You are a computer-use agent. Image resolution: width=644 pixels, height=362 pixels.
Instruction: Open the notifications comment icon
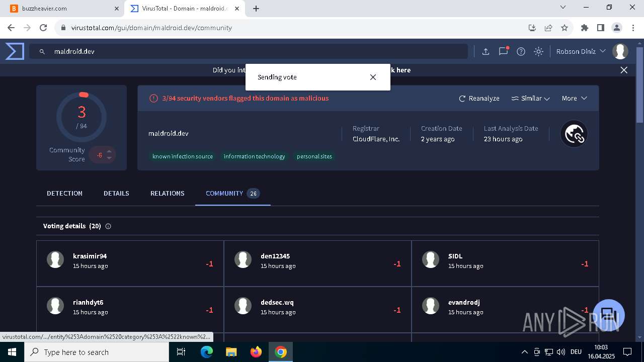point(503,51)
